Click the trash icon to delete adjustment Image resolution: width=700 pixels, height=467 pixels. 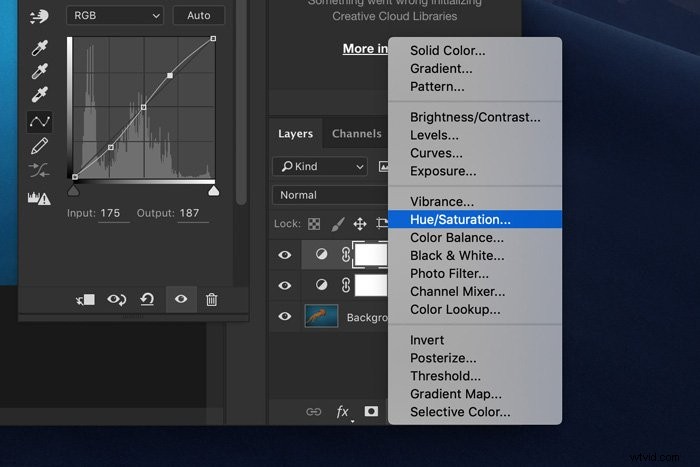coord(211,299)
